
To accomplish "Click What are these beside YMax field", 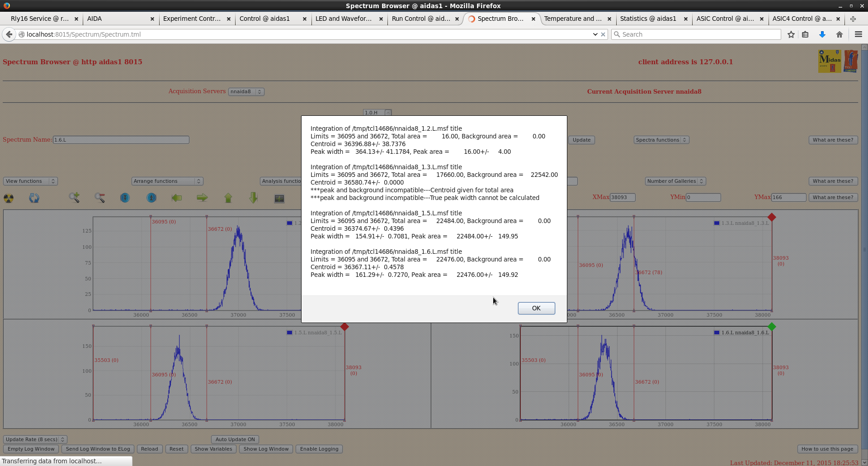I will (x=833, y=198).
